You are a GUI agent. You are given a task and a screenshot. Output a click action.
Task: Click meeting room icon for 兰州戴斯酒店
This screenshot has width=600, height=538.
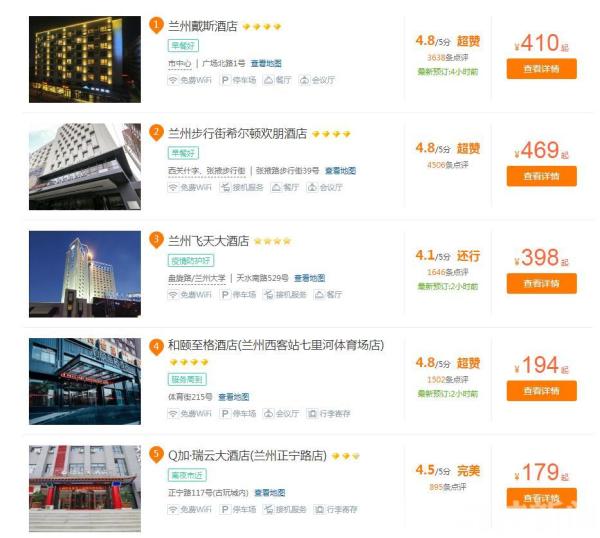[x=304, y=79]
